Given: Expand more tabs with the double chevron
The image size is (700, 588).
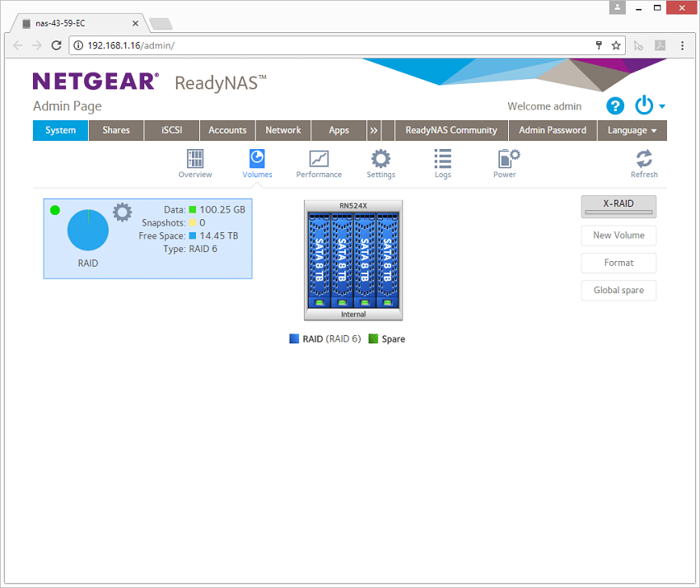Looking at the screenshot, I should click(374, 130).
